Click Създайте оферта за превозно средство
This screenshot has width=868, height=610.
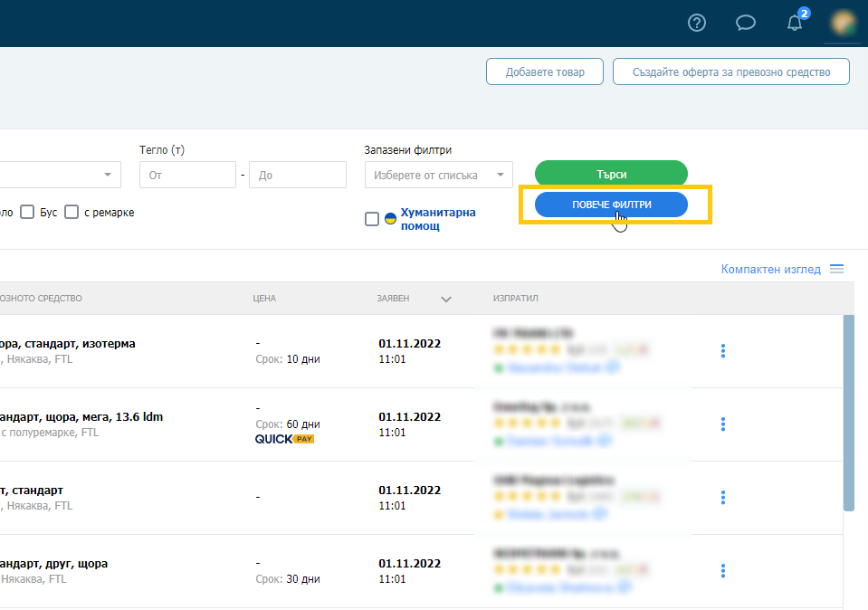pyautogui.click(x=731, y=72)
